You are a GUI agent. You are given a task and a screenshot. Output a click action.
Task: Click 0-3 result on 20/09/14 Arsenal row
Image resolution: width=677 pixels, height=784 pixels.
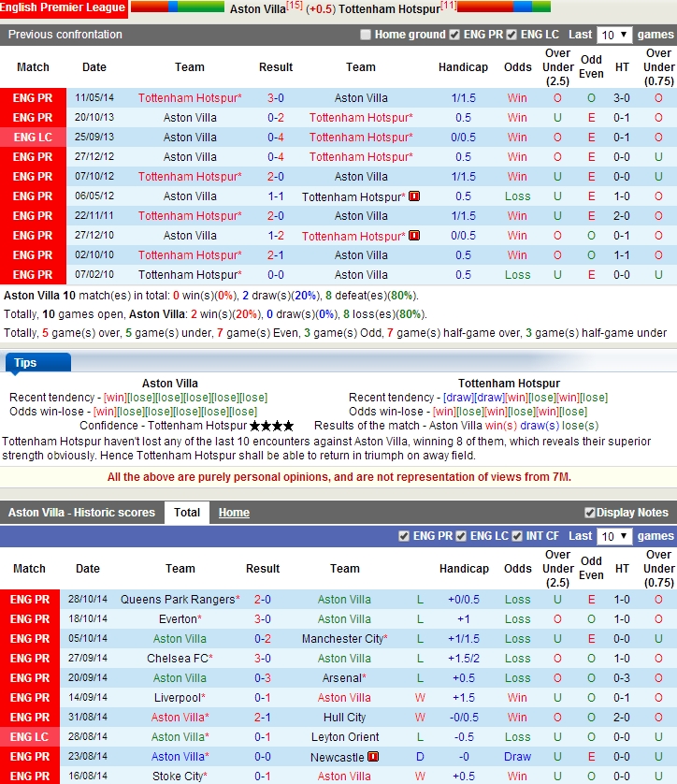coord(263,678)
